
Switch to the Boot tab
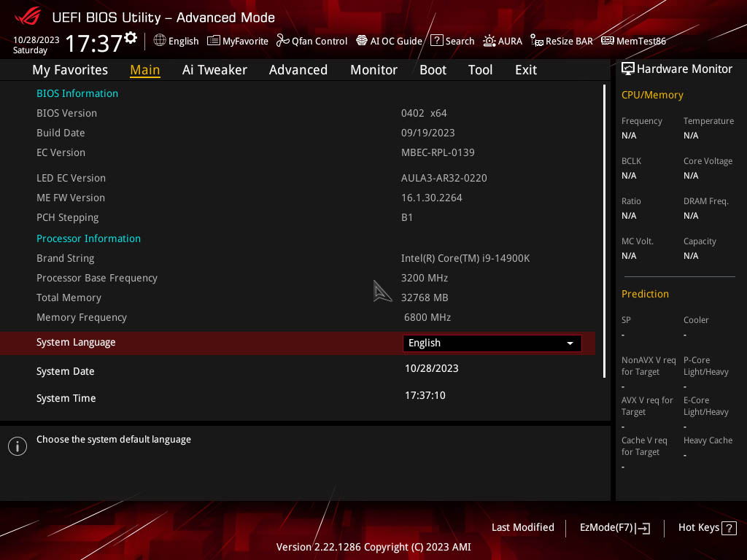[433, 70]
